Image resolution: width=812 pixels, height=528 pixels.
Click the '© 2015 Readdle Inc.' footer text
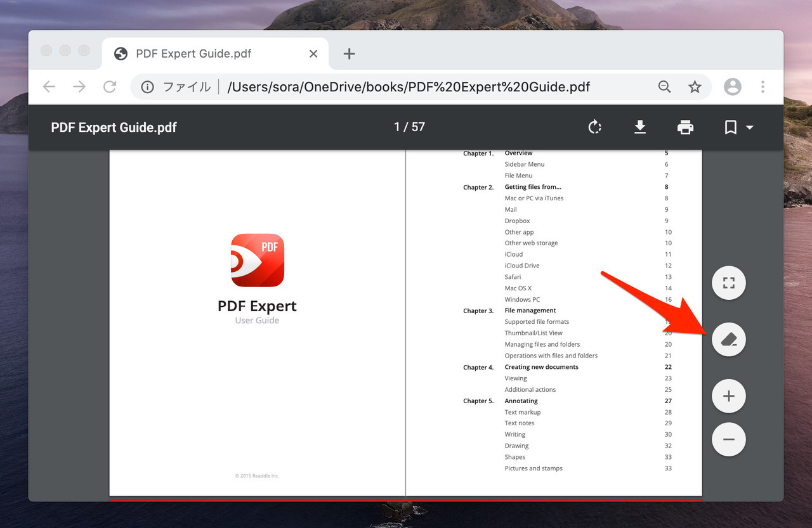[x=257, y=475]
